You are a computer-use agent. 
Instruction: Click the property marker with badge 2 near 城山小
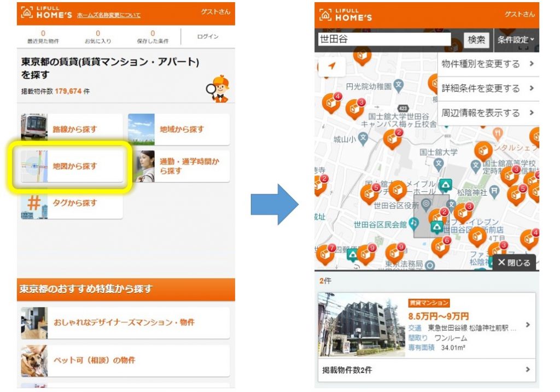point(393,138)
